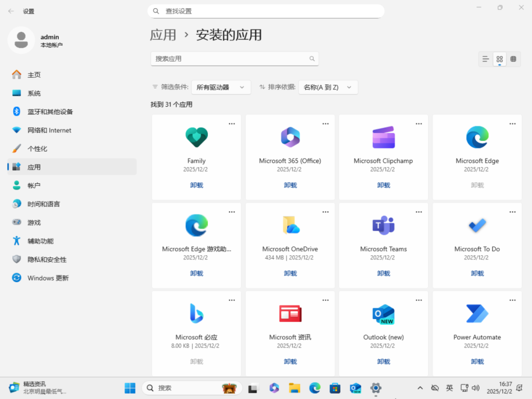Open 蓝牙和其他设备 settings section
Image resolution: width=532 pixels, height=399 pixels.
[x=72, y=112]
